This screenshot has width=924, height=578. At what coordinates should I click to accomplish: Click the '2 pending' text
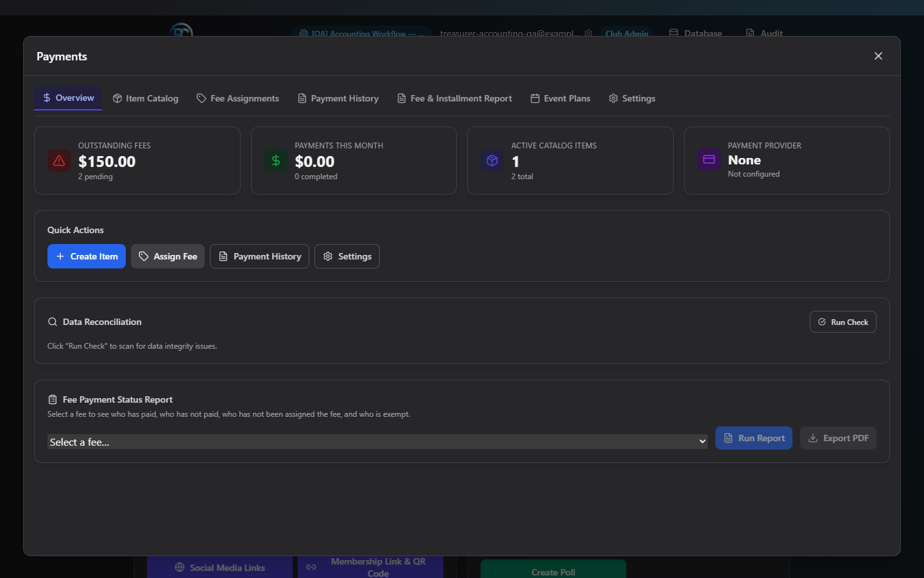(x=96, y=177)
